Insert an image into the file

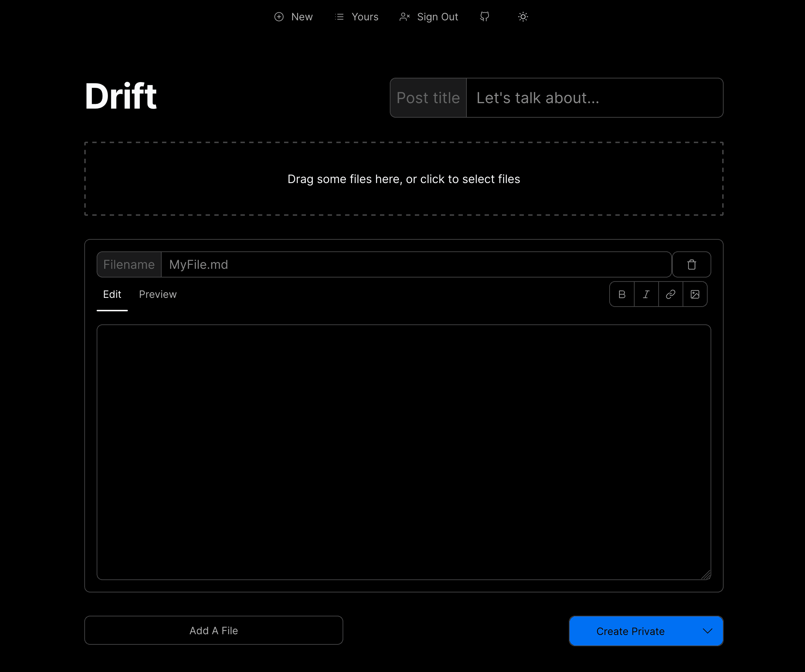point(695,294)
